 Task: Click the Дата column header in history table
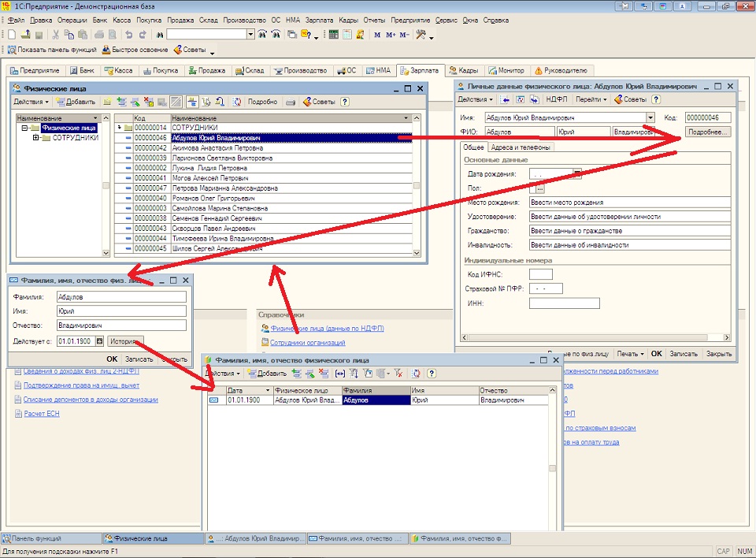pyautogui.click(x=249, y=390)
